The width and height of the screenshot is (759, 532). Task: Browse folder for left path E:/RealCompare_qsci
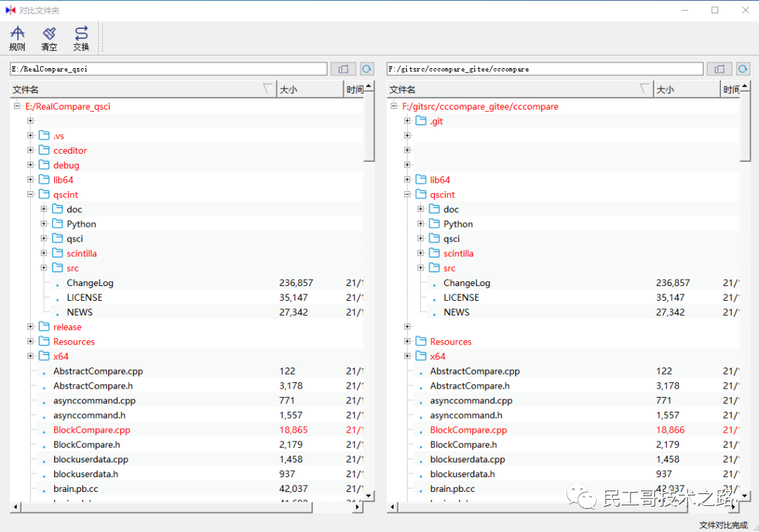pyautogui.click(x=343, y=69)
